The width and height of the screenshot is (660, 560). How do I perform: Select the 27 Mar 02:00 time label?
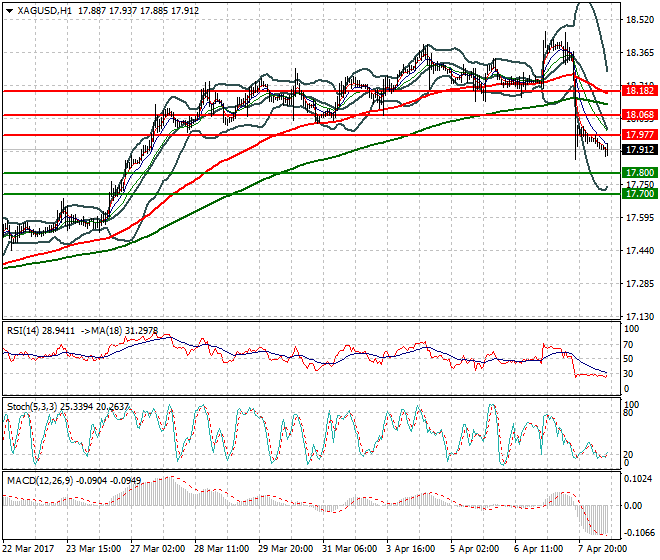(158, 549)
